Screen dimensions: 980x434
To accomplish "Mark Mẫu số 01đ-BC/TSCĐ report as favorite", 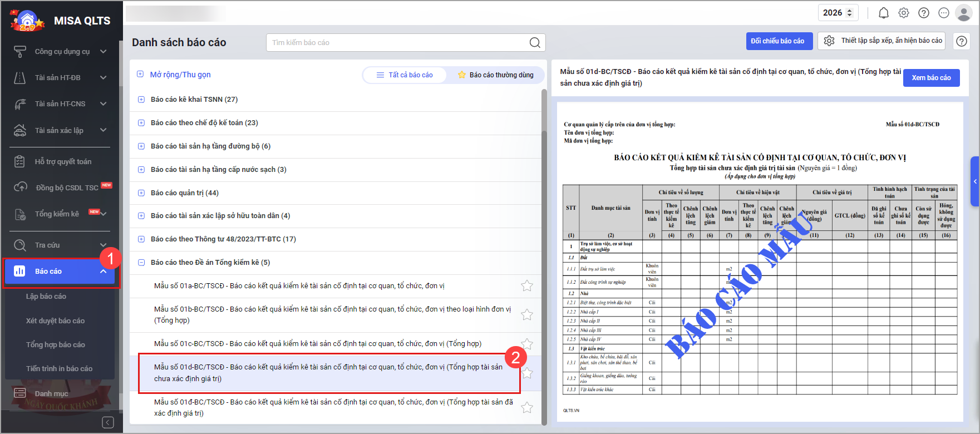I will tap(526, 408).
